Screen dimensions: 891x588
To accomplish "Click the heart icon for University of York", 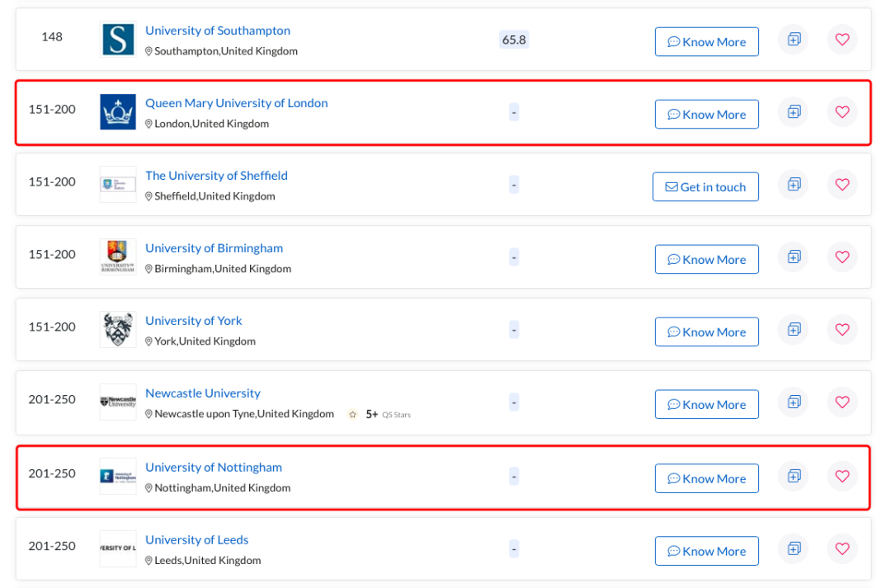I will pos(842,330).
